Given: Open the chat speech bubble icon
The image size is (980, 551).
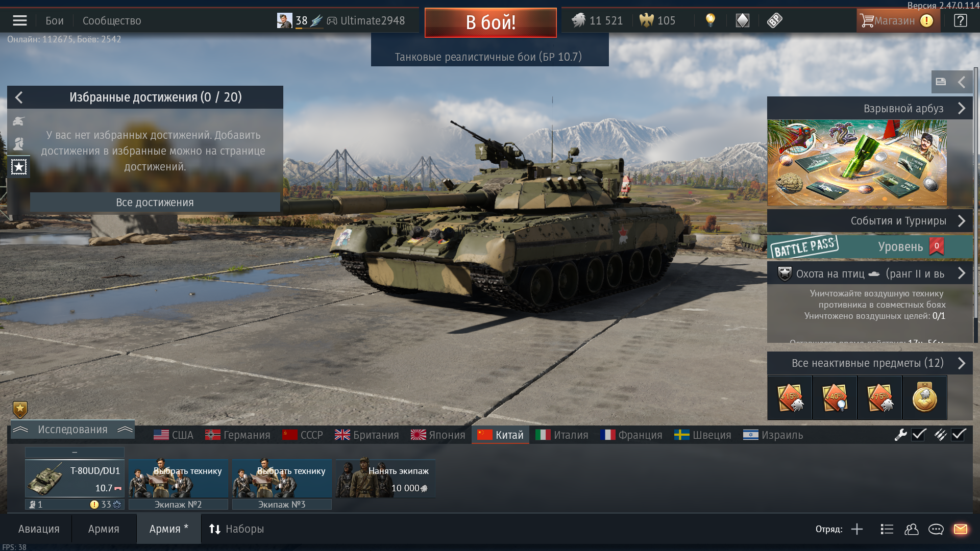Looking at the screenshot, I should click(x=936, y=529).
